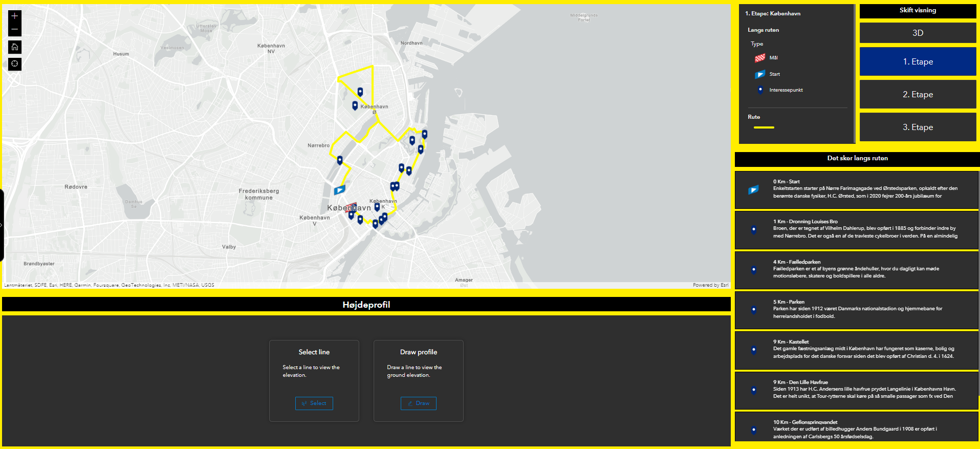Viewport: 980px width, 449px height.
Task: Click the Start flag legend icon
Action: 760,74
